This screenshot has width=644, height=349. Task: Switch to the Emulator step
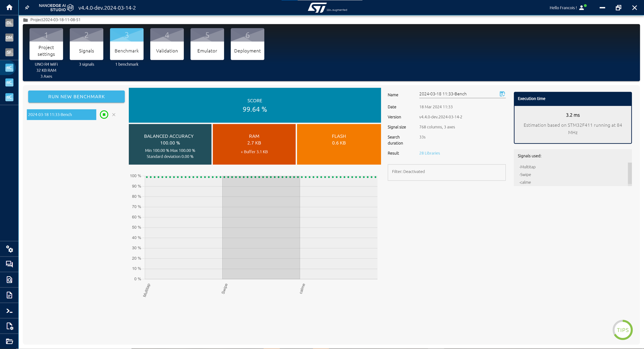click(207, 44)
